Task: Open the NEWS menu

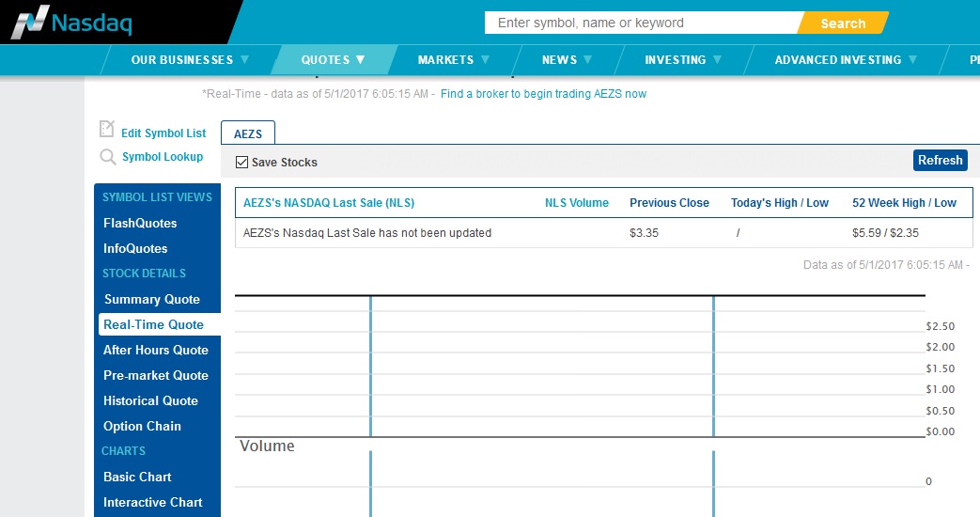Action: (x=559, y=60)
